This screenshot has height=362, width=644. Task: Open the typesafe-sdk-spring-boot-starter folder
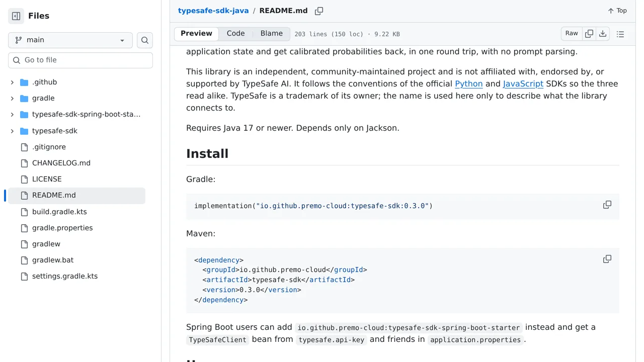tap(87, 114)
